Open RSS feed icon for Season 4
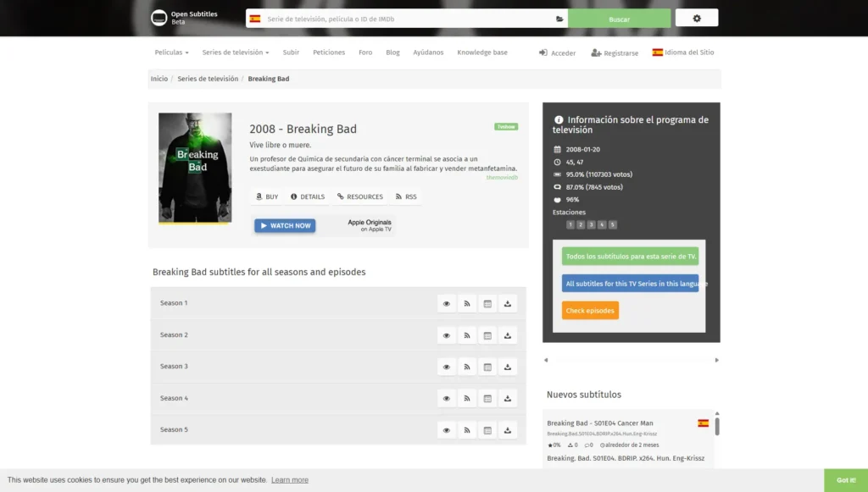Image resolution: width=868 pixels, height=492 pixels. (x=467, y=399)
